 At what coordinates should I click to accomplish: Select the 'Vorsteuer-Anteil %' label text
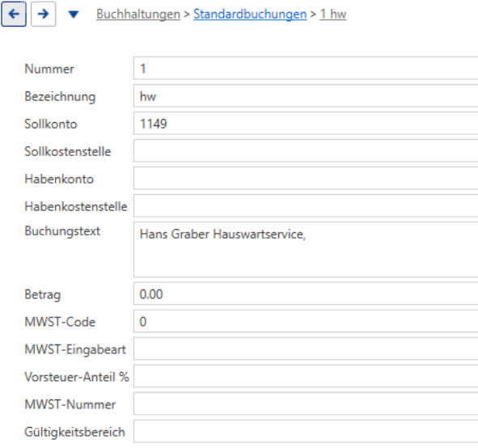(77, 377)
